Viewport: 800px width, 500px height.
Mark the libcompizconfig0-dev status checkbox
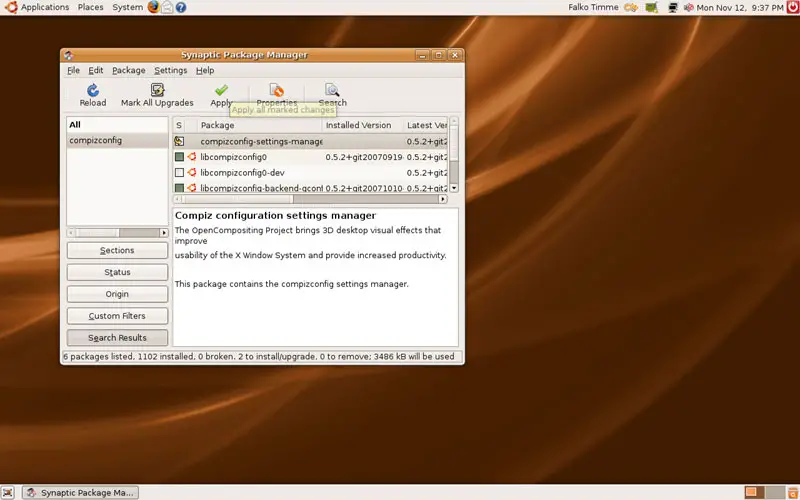[x=179, y=173]
